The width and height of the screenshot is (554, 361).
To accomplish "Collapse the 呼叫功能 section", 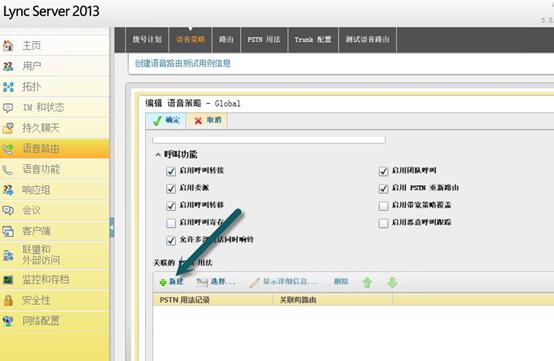I will (158, 155).
